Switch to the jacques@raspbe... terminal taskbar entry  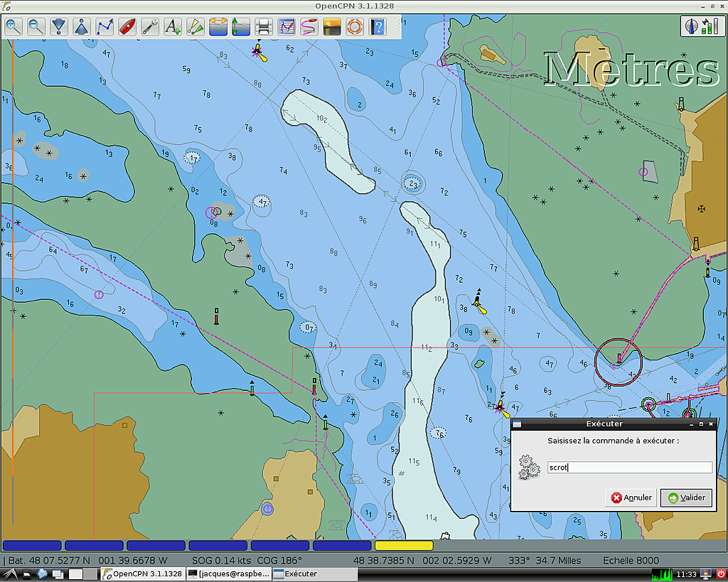pos(230,574)
